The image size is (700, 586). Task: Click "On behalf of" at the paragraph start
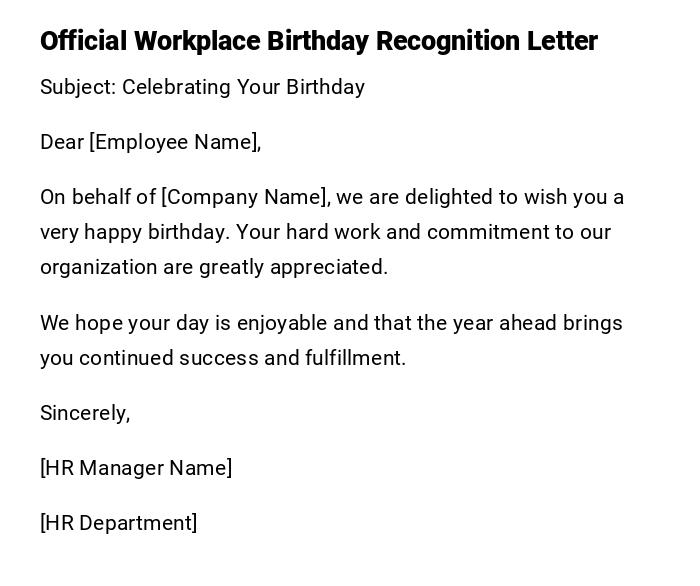point(98,197)
